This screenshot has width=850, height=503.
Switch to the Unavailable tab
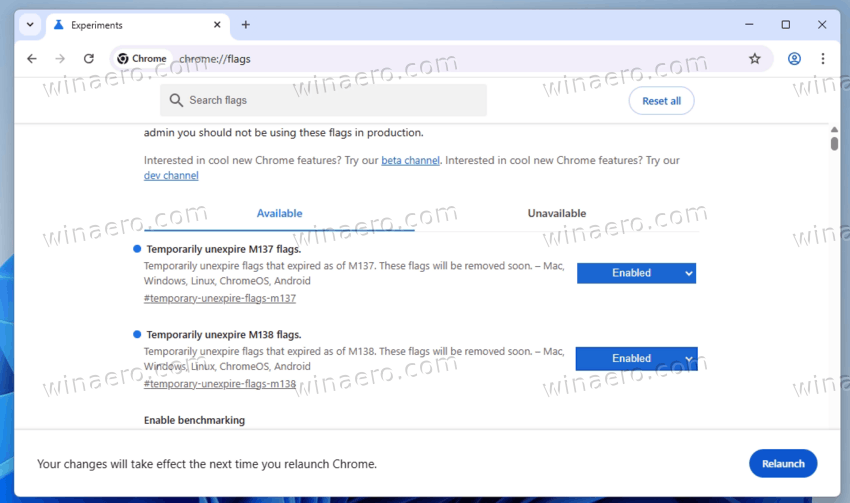click(557, 214)
